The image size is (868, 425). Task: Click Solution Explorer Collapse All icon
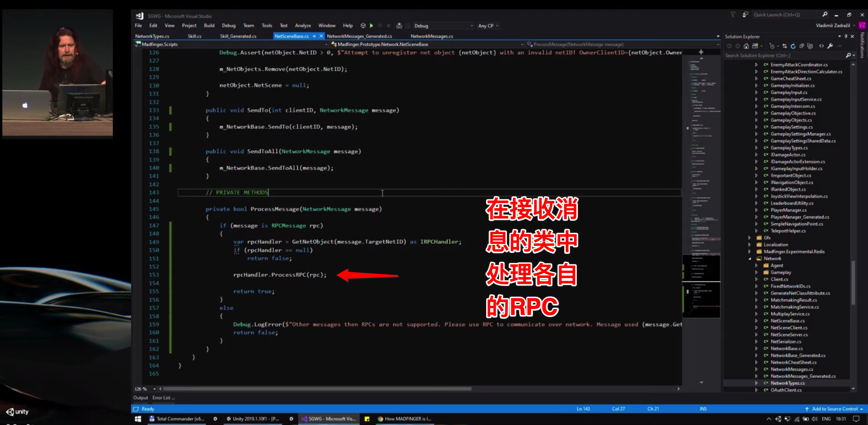[801, 46]
